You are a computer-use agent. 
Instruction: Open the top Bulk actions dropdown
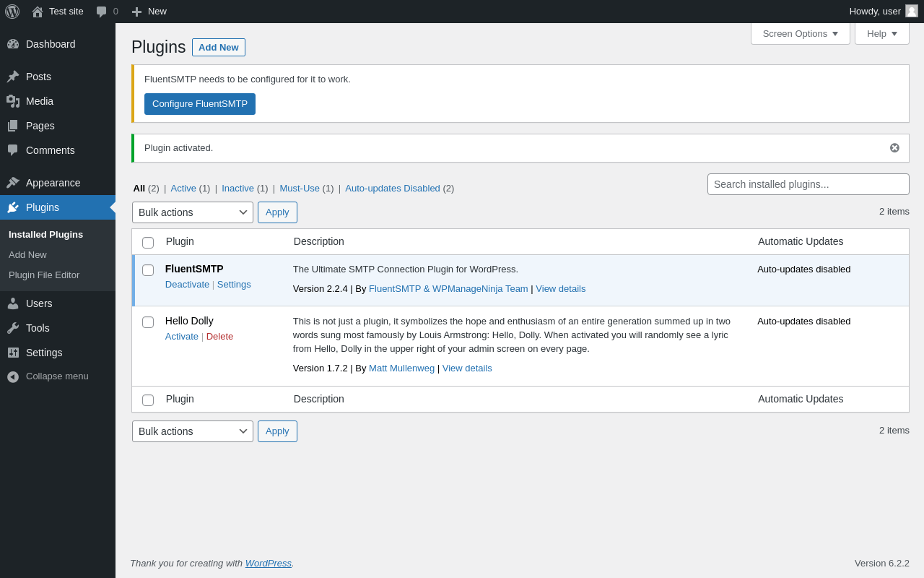coord(192,212)
